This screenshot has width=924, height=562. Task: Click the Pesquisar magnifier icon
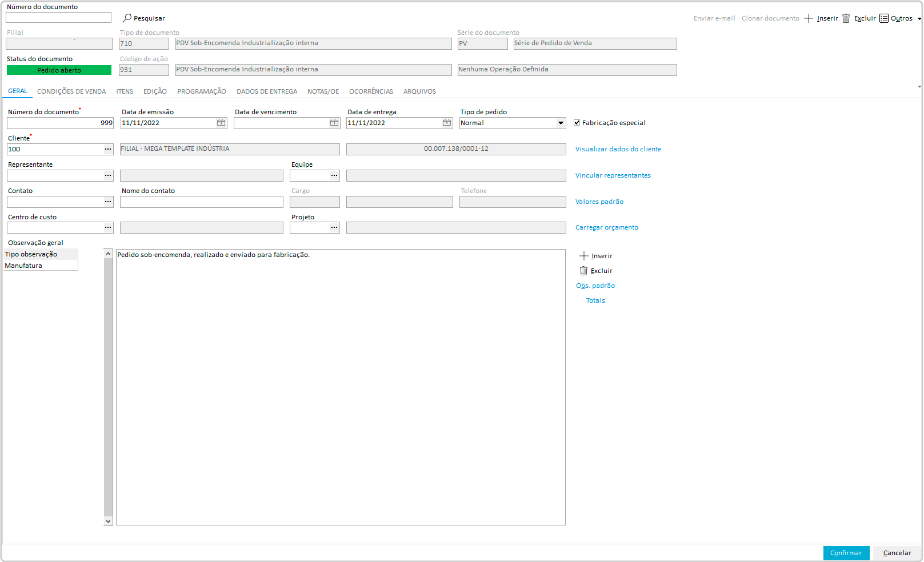click(x=127, y=18)
